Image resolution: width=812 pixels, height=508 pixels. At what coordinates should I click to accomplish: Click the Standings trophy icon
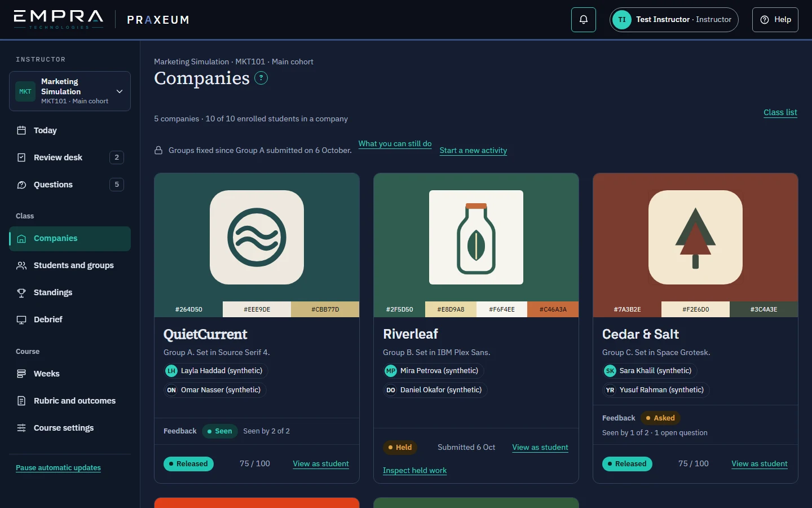coord(21,292)
